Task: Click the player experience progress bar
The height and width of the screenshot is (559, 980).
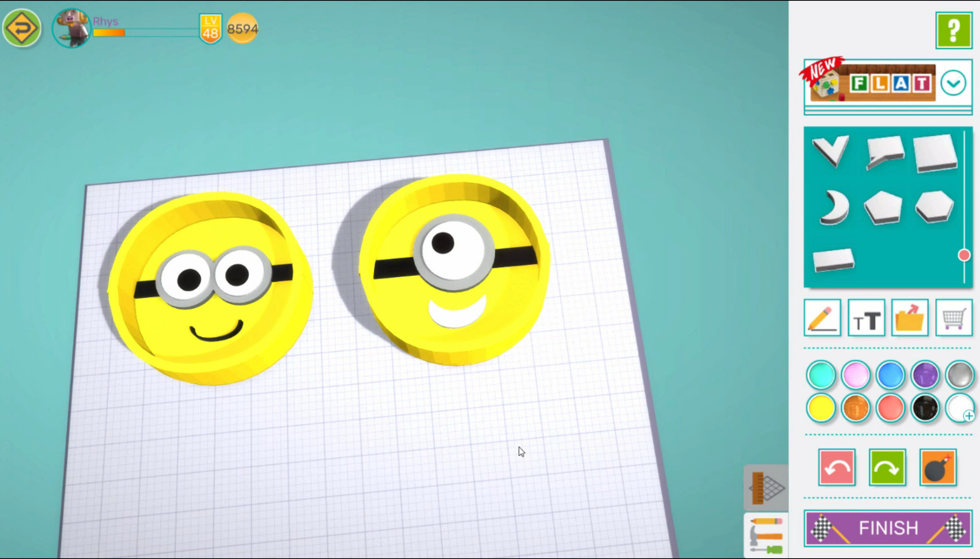Action: tap(146, 33)
